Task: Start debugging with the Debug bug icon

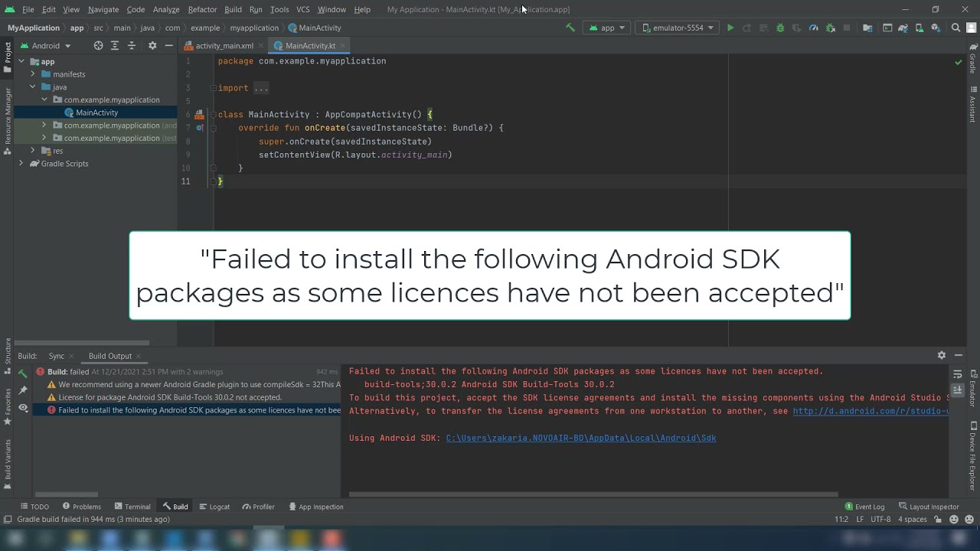Action: tap(780, 28)
